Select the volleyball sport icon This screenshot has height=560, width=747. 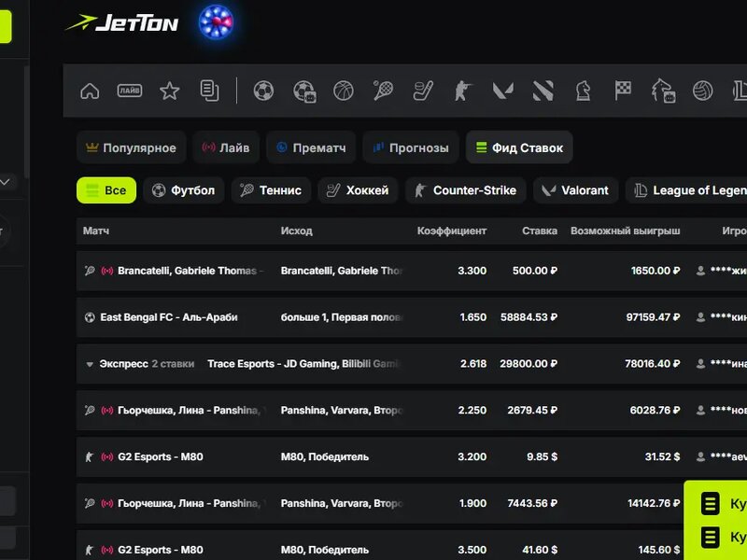703,91
